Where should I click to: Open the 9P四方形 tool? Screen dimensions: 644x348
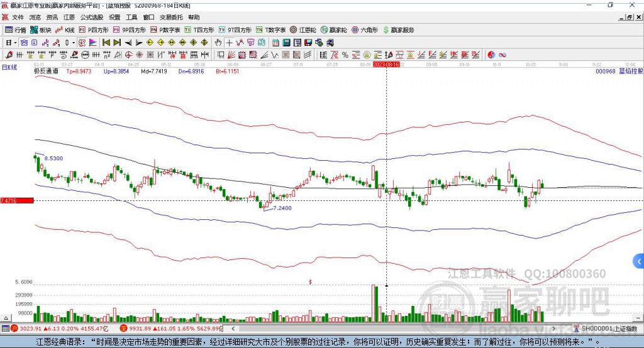coord(130,30)
